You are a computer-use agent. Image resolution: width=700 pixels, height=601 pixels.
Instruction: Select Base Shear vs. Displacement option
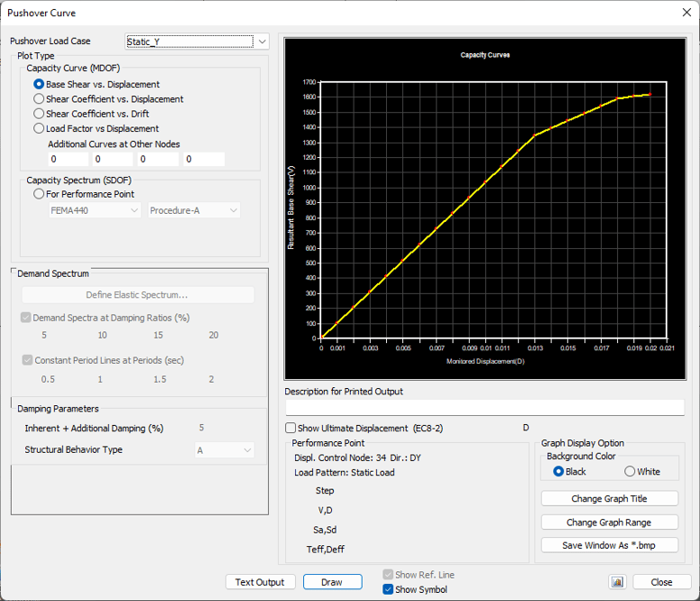(x=39, y=84)
